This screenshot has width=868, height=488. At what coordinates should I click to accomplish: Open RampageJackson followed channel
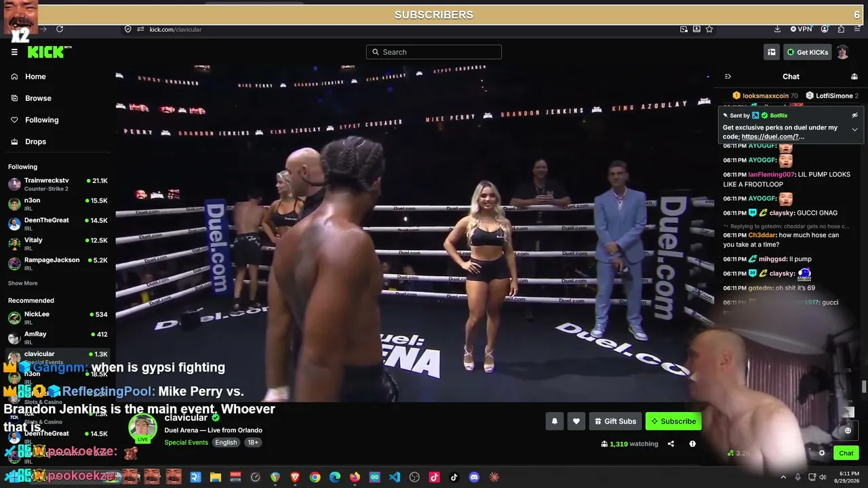tap(58, 263)
